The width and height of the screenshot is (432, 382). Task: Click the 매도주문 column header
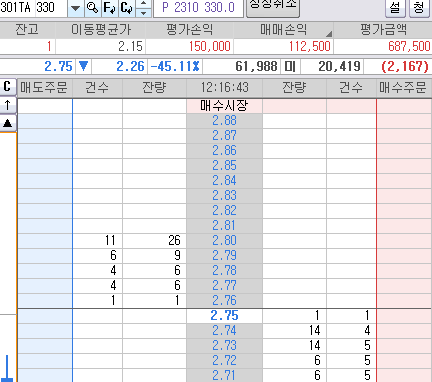[44, 88]
